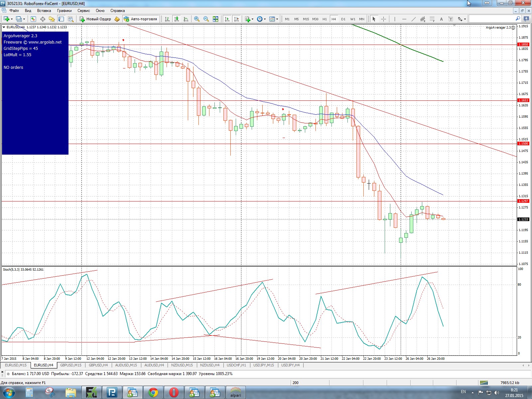Open the Вставка menu
This screenshot has height=399, width=532.
(x=44, y=11)
